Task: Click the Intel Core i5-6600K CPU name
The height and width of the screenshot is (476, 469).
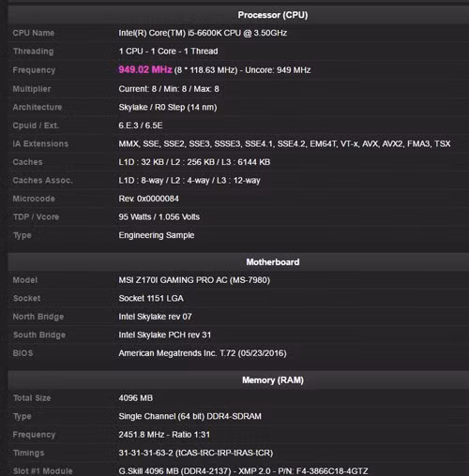Action: click(203, 33)
